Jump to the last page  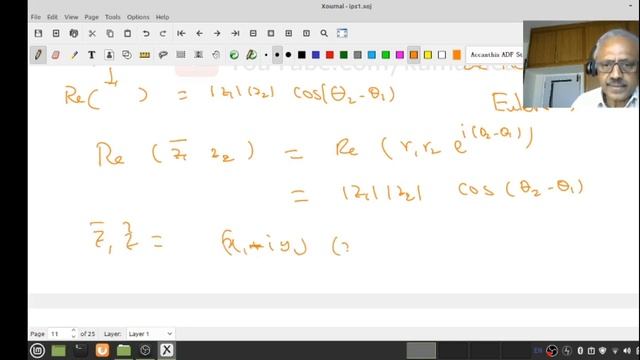(x=235, y=33)
